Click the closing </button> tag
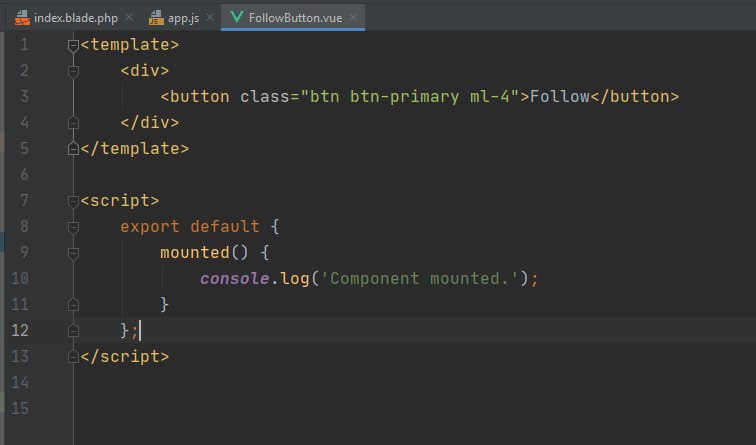The width and height of the screenshot is (756, 445). (634, 97)
